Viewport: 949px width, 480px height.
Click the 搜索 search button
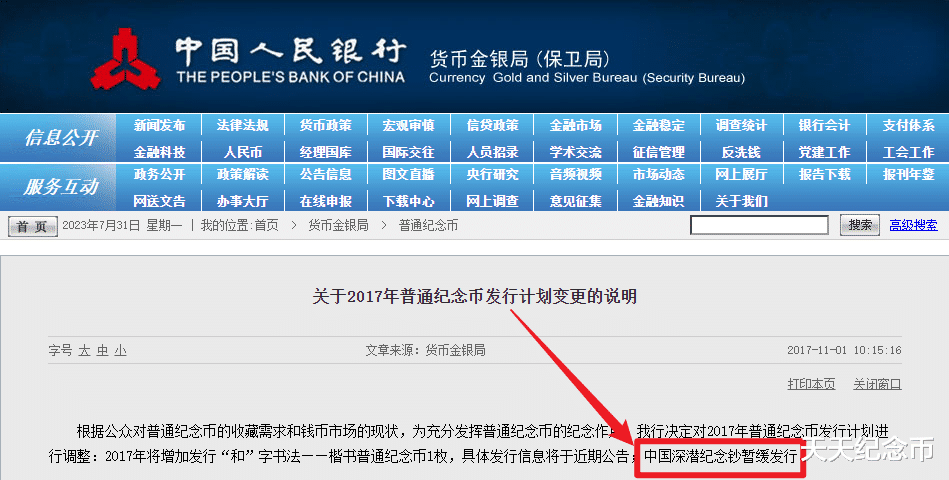859,225
